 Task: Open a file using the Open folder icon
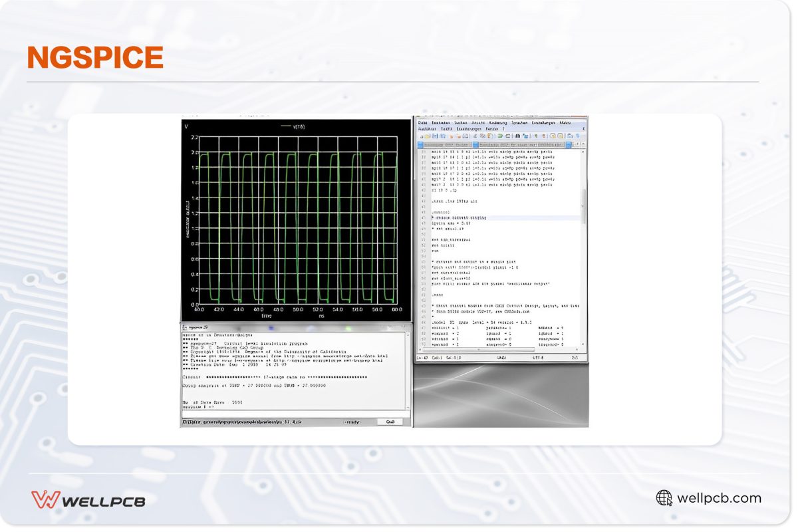coord(428,136)
